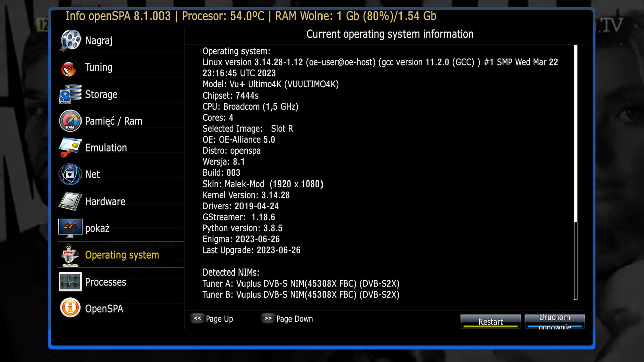Open the Storage hard drive icon
Screen dimensions: 644x362
point(70,94)
